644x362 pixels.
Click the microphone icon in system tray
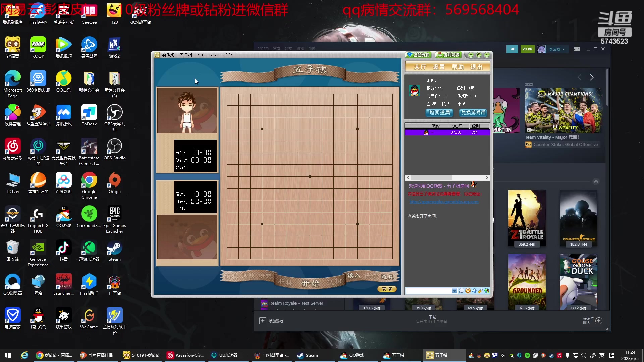[567, 355]
